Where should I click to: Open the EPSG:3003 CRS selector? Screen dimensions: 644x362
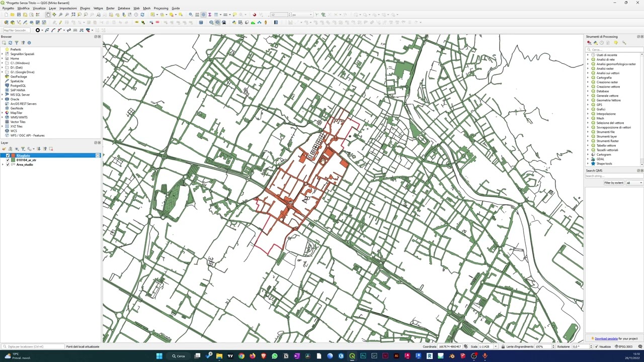pyautogui.click(x=624, y=346)
